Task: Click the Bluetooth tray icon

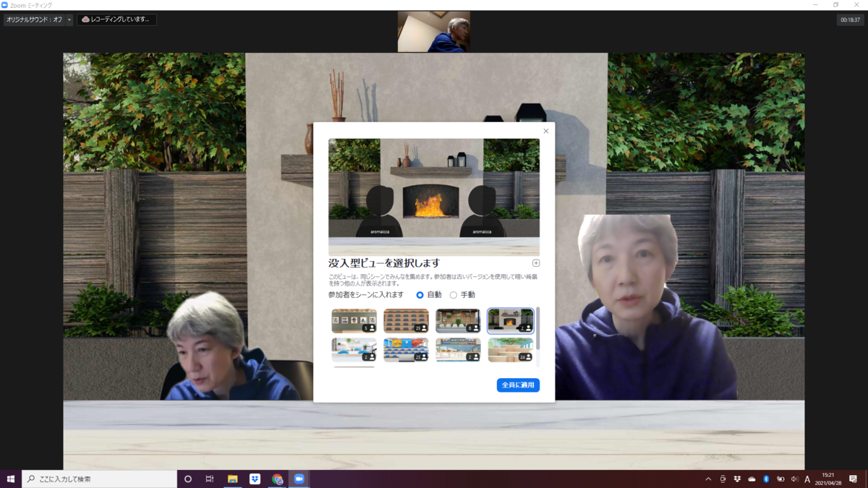Action: [766, 479]
